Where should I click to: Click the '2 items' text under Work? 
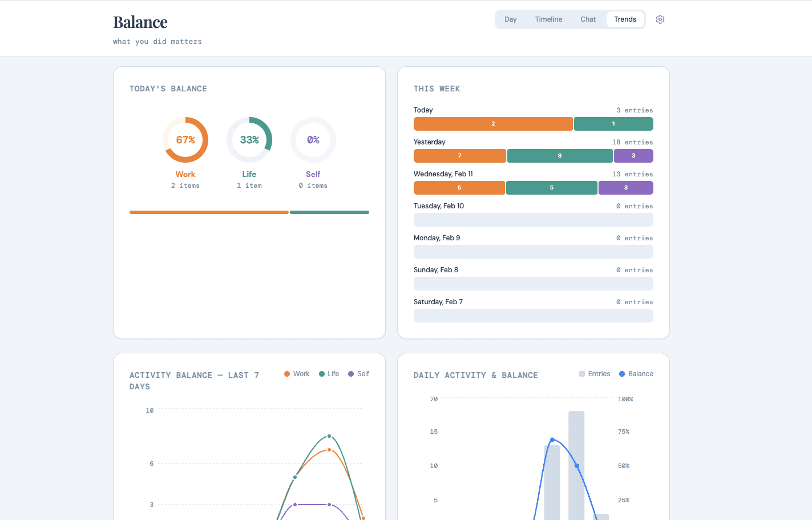coord(185,186)
